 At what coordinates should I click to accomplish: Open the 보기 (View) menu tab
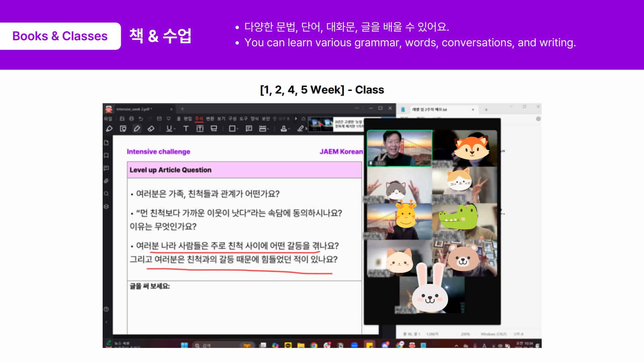point(221,119)
